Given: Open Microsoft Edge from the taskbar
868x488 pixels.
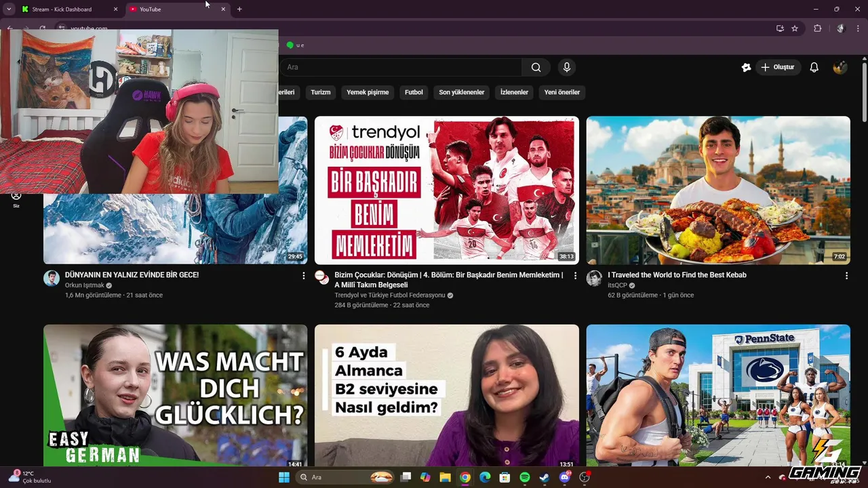Looking at the screenshot, I should (x=485, y=477).
